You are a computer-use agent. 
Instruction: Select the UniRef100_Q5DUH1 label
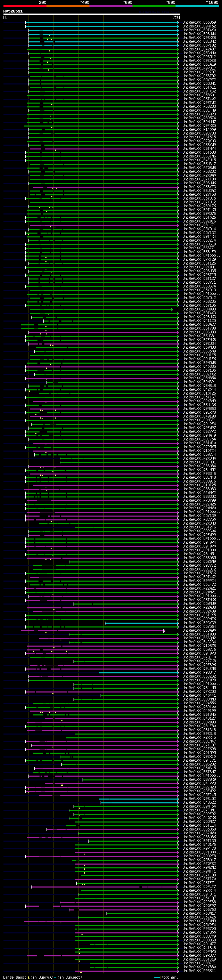click(199, 83)
